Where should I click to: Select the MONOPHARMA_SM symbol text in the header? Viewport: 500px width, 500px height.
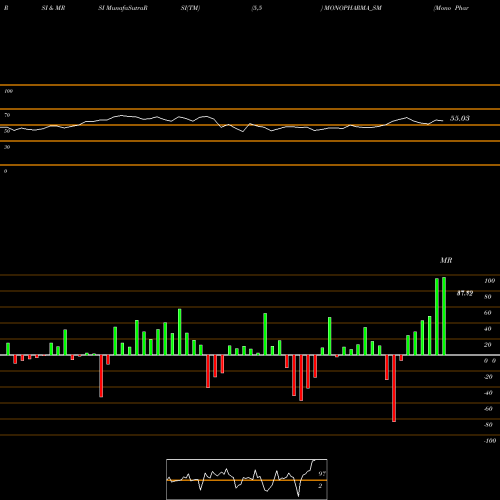click(x=352, y=8)
